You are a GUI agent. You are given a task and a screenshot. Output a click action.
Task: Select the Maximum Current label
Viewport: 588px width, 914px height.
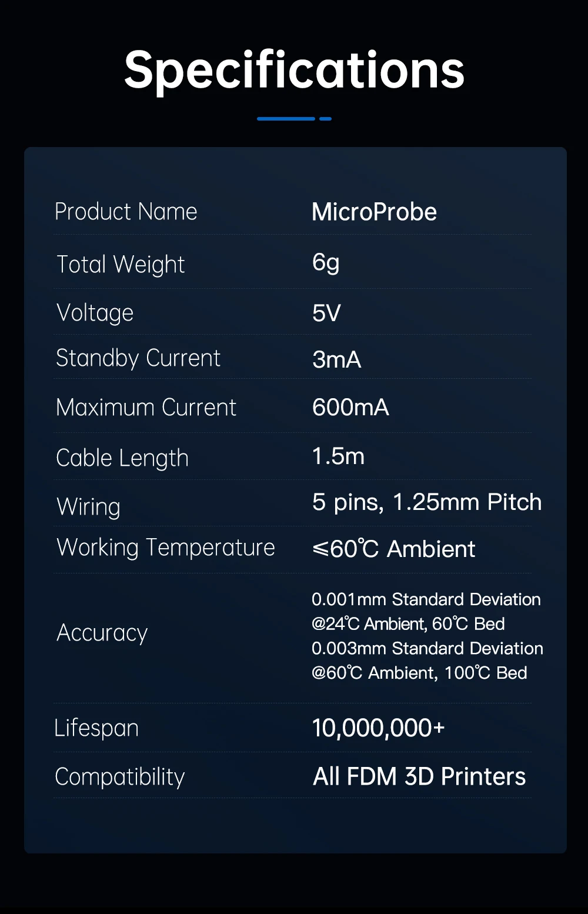(146, 408)
